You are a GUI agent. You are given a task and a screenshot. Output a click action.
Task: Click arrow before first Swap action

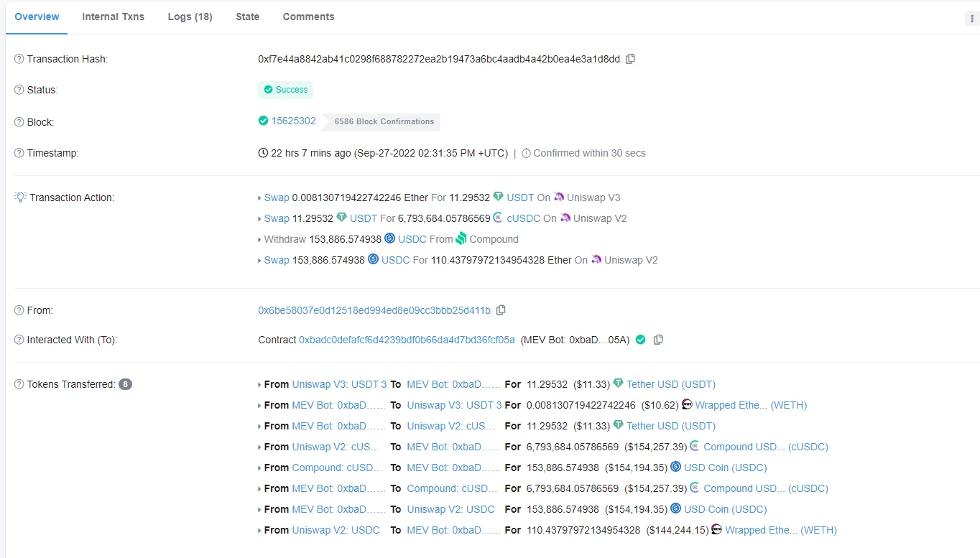[259, 197]
